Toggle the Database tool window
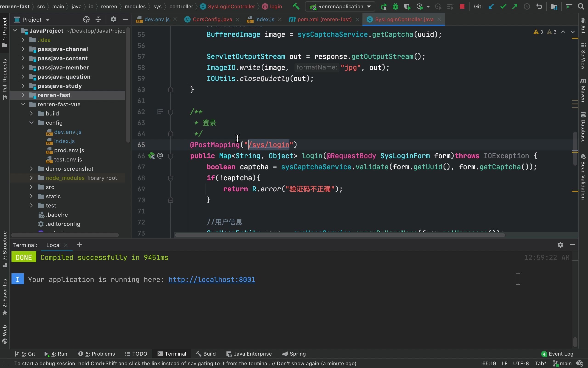This screenshot has width=588, height=368. click(x=583, y=127)
